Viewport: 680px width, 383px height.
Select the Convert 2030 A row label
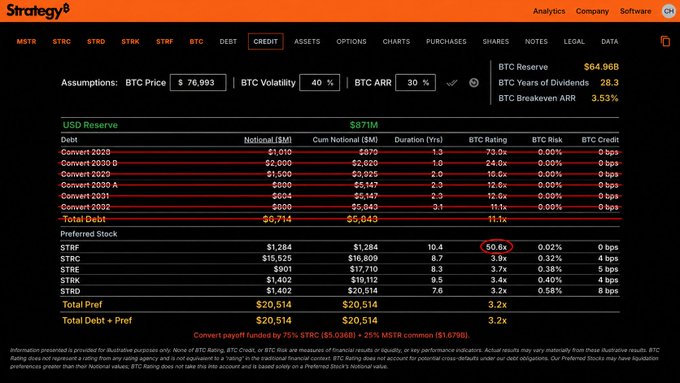89,185
